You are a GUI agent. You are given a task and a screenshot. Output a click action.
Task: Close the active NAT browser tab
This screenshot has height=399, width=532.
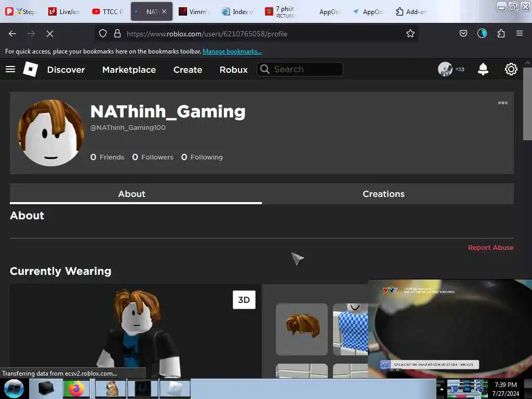(164, 11)
